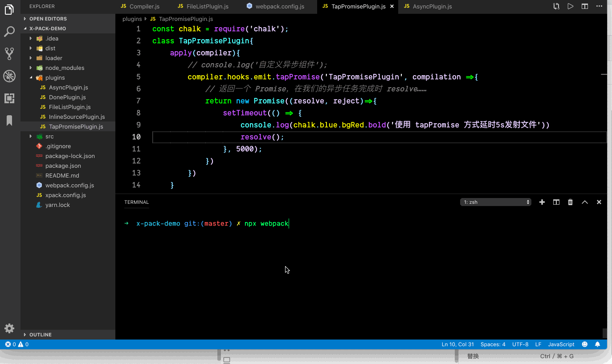The width and height of the screenshot is (612, 364).
Task: Select the terminal shell dropdown 1: zsh
Action: click(496, 202)
